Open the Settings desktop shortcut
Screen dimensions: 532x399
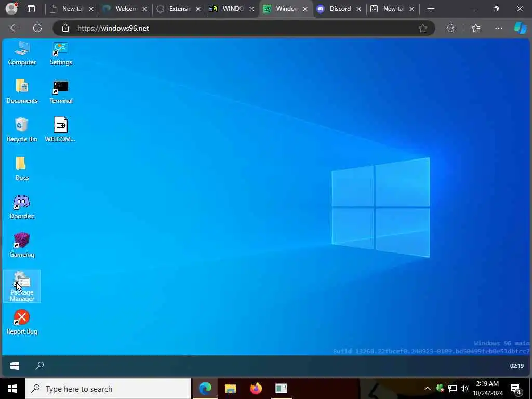tap(61, 53)
